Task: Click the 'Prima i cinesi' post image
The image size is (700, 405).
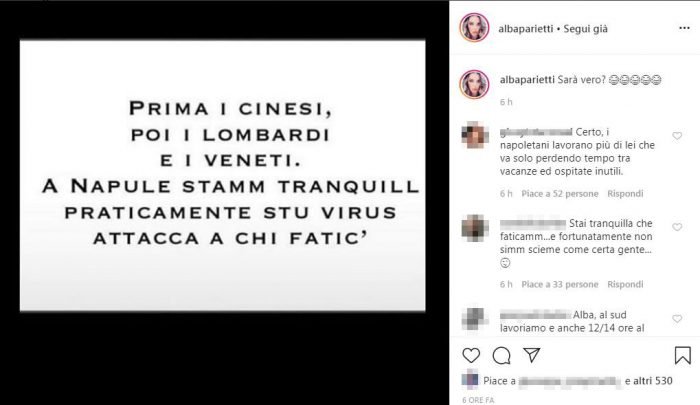Action: click(x=223, y=175)
